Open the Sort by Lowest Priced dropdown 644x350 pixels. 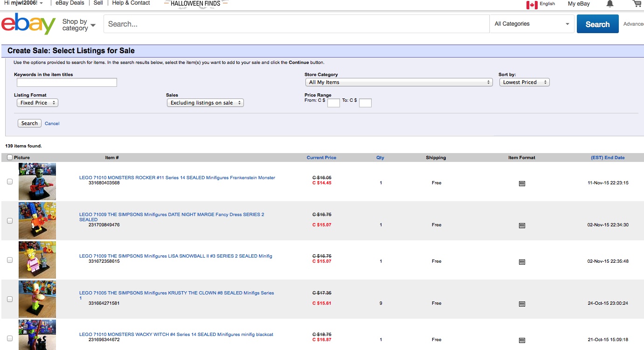[524, 82]
